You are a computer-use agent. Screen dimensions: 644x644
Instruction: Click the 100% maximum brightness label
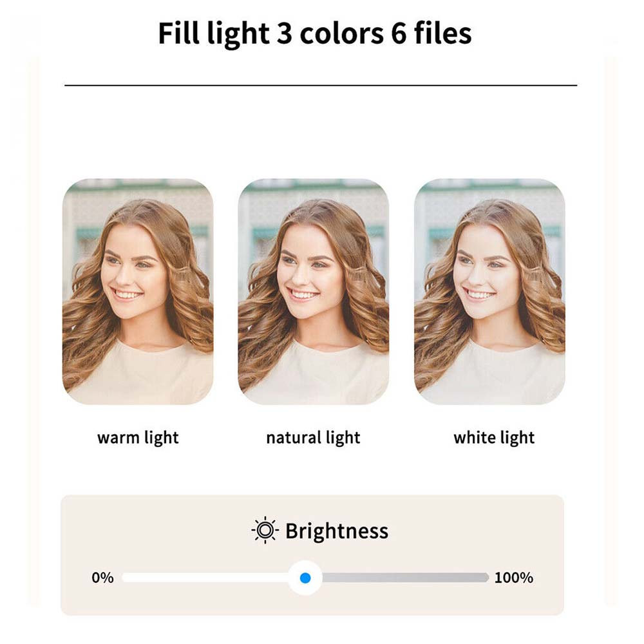[513, 578]
